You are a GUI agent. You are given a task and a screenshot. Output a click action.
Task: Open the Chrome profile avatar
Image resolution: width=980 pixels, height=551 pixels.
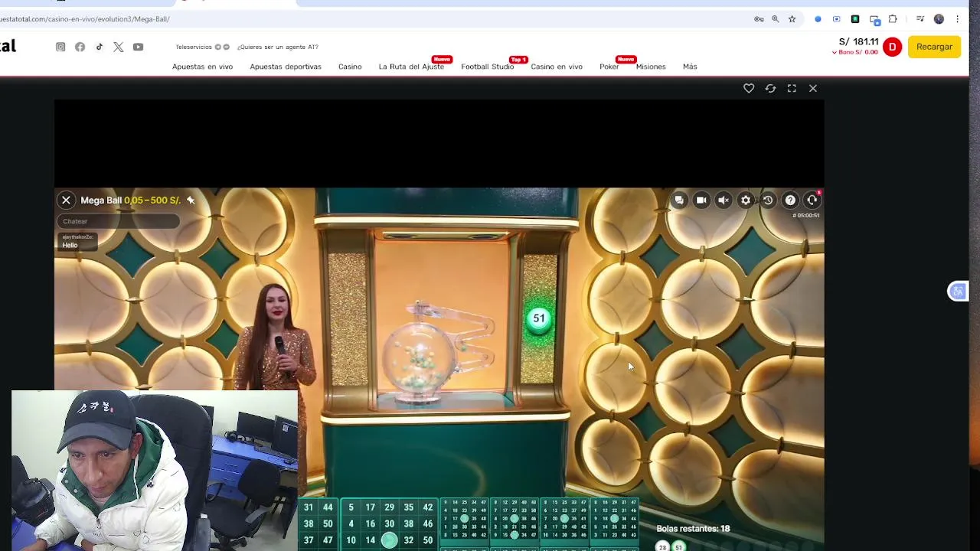pyautogui.click(x=939, y=19)
